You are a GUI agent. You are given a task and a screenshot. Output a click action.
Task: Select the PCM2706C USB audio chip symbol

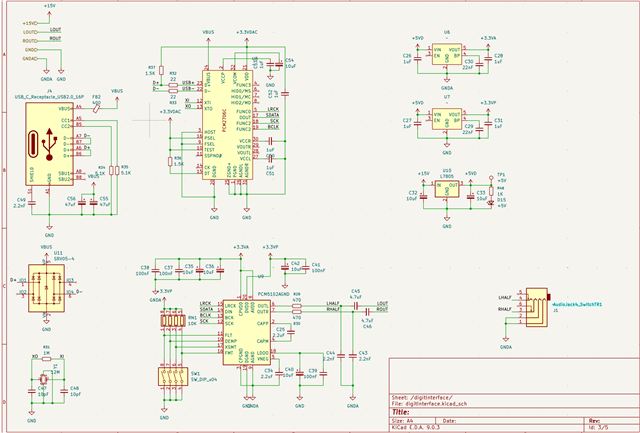(227, 124)
